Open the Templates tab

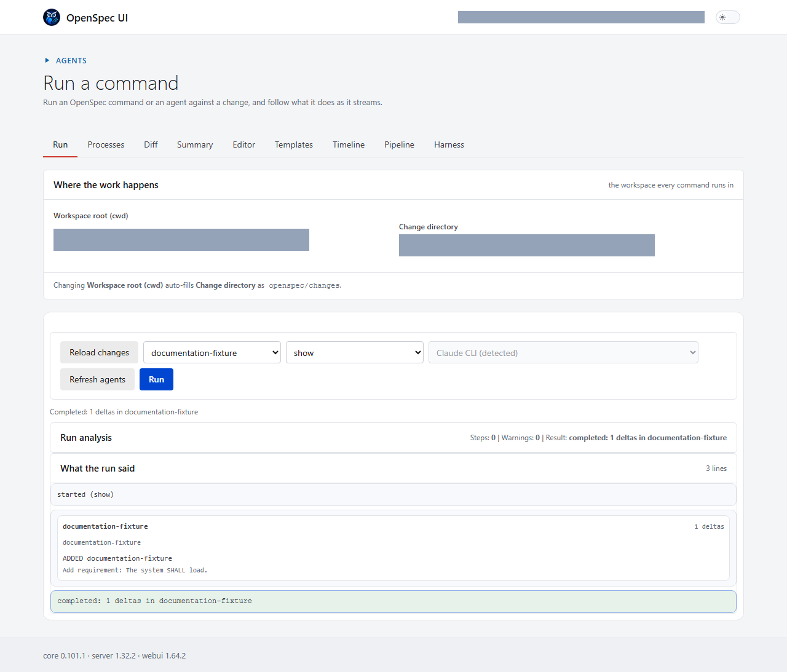coord(294,144)
